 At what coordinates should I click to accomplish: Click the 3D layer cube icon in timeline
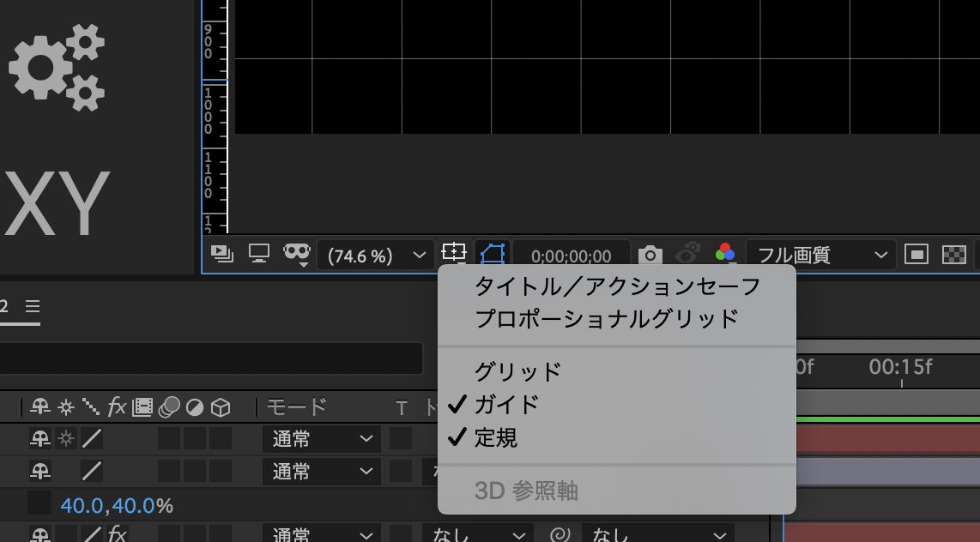point(220,408)
